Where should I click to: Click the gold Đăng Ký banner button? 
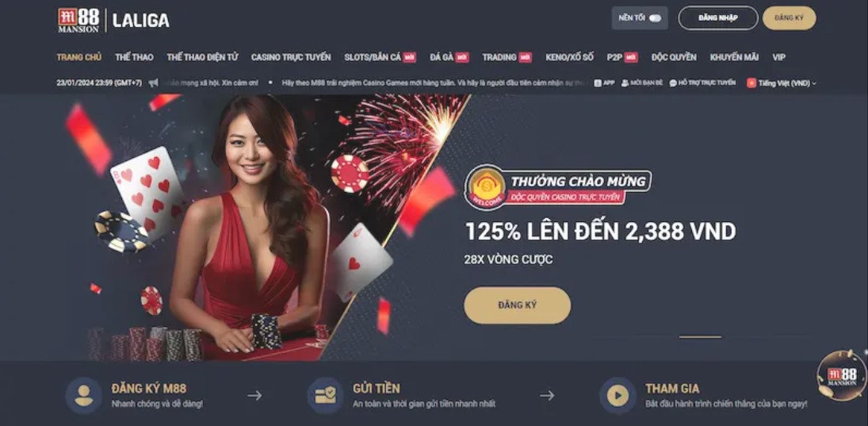pyautogui.click(x=517, y=305)
